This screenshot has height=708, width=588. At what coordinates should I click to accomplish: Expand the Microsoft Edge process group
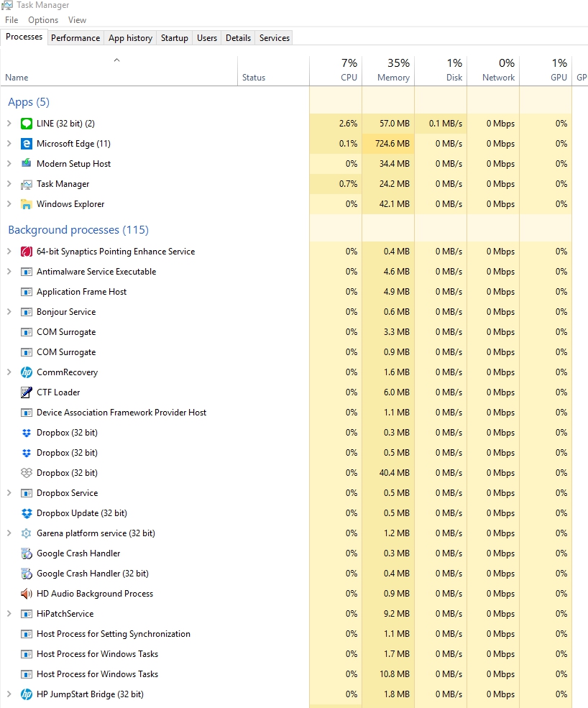9,144
